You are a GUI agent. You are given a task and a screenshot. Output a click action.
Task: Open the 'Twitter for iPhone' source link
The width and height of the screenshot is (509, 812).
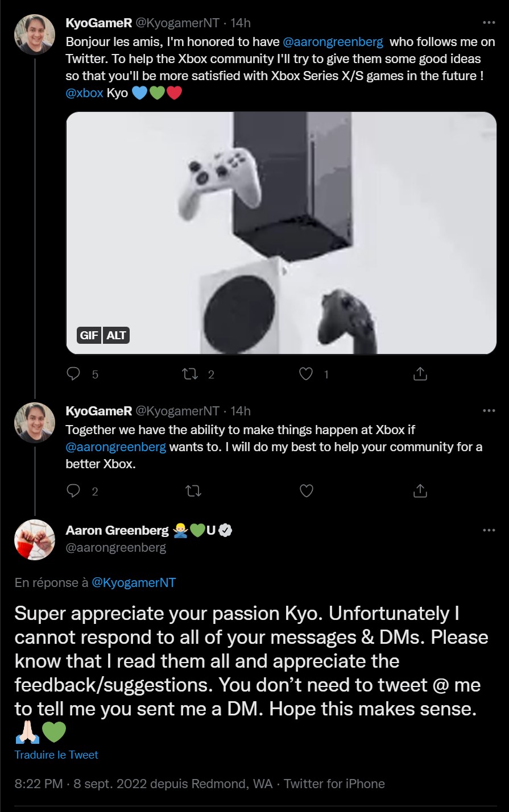(x=334, y=784)
